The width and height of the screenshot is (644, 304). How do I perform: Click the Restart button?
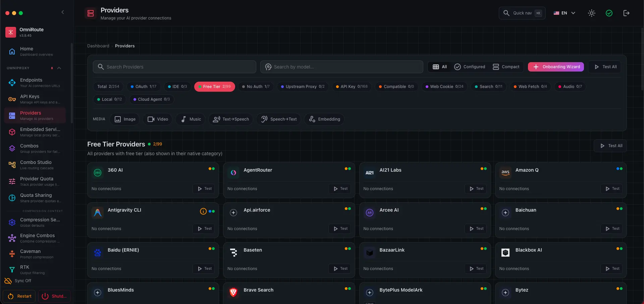pos(19,296)
